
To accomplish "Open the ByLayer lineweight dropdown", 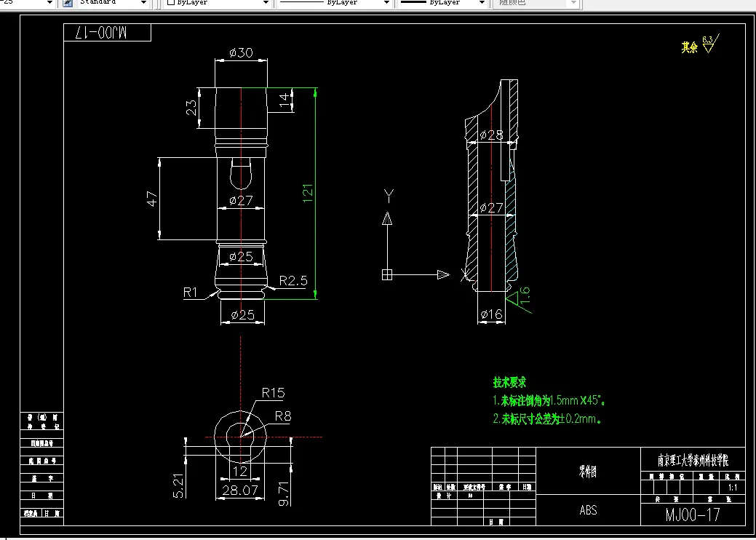I will (482, 3).
